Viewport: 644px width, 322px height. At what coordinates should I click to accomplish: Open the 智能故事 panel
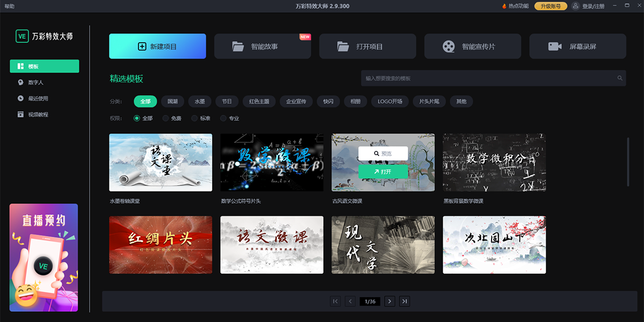pyautogui.click(x=262, y=46)
